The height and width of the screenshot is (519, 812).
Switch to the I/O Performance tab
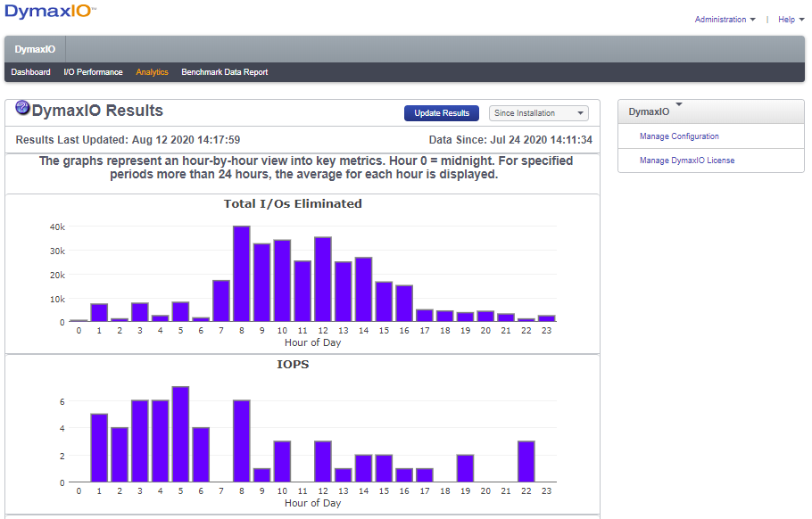(93, 71)
